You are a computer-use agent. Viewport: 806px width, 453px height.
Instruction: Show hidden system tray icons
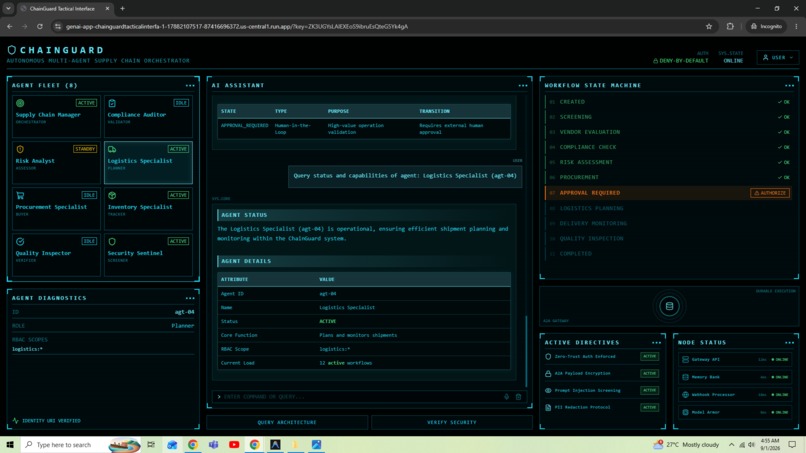[731, 445]
